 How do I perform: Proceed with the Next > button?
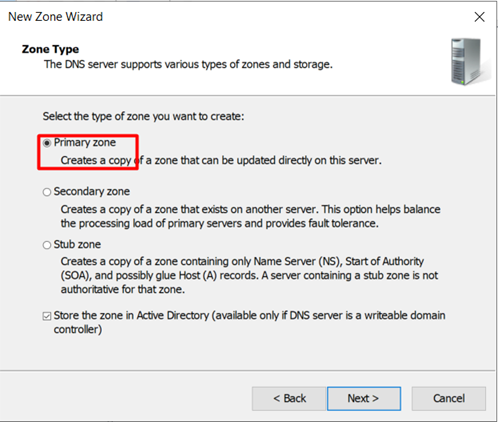[364, 398]
